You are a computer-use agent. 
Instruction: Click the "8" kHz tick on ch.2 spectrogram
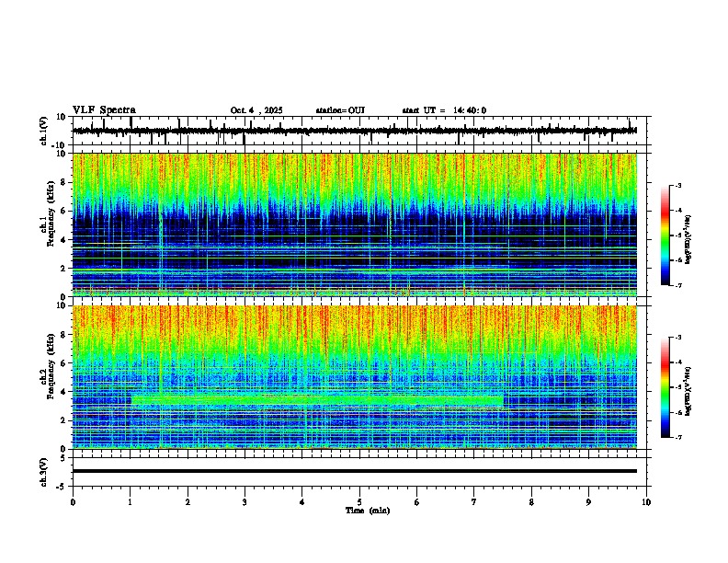[x=64, y=335]
